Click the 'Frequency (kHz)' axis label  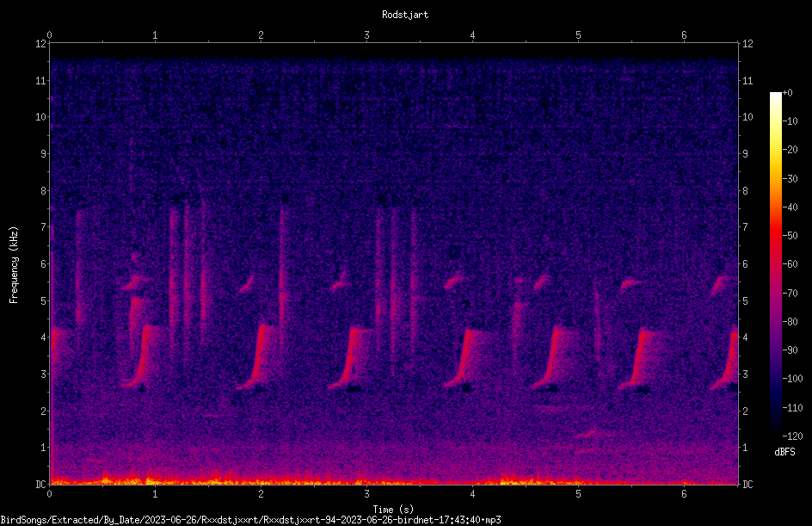point(14,265)
